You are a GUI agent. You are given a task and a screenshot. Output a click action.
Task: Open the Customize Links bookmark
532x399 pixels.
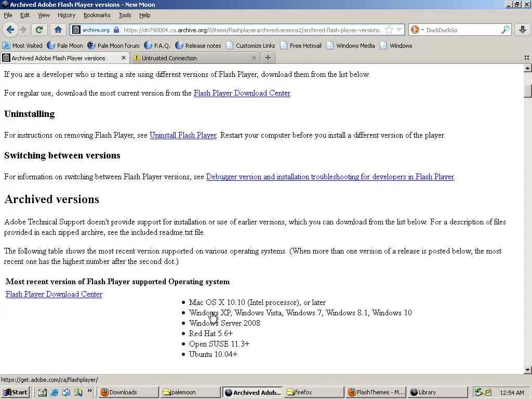[x=250, y=46]
